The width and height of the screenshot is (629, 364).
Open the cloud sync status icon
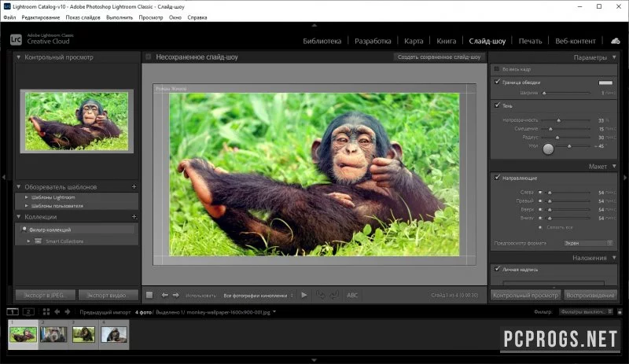pyautogui.click(x=616, y=41)
